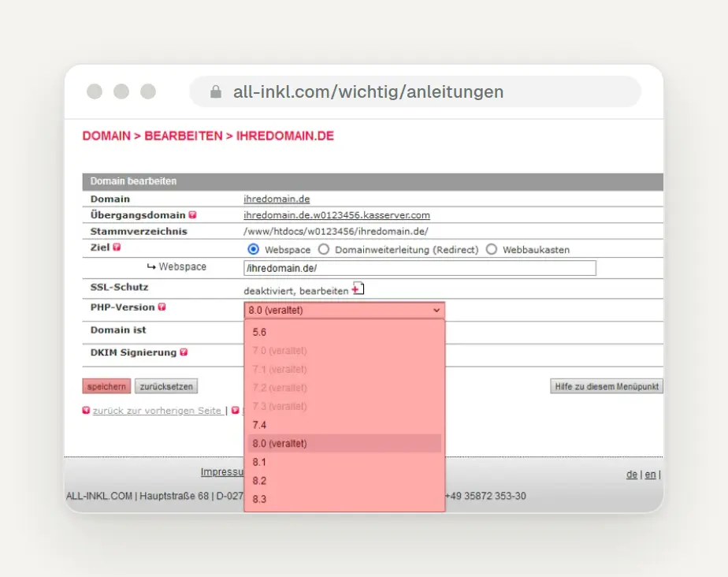728x577 pixels.
Task: Open the Impressum link in footer
Action: [222, 472]
